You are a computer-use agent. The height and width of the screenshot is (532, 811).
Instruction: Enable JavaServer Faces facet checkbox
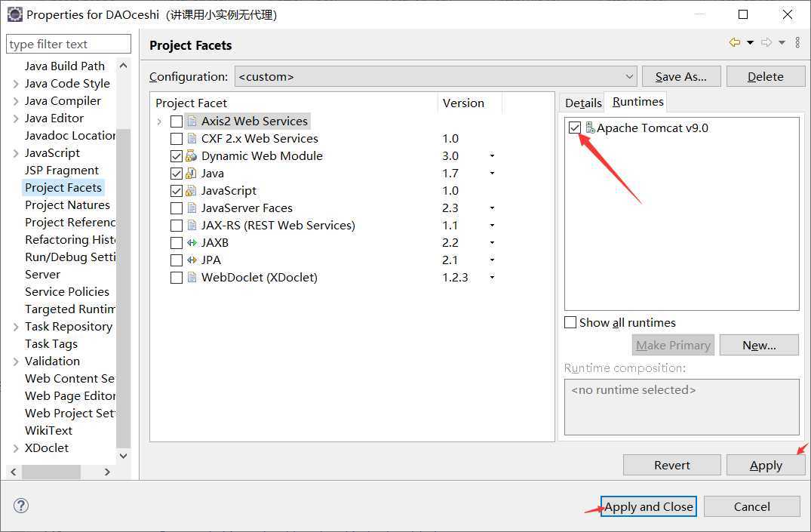[177, 208]
